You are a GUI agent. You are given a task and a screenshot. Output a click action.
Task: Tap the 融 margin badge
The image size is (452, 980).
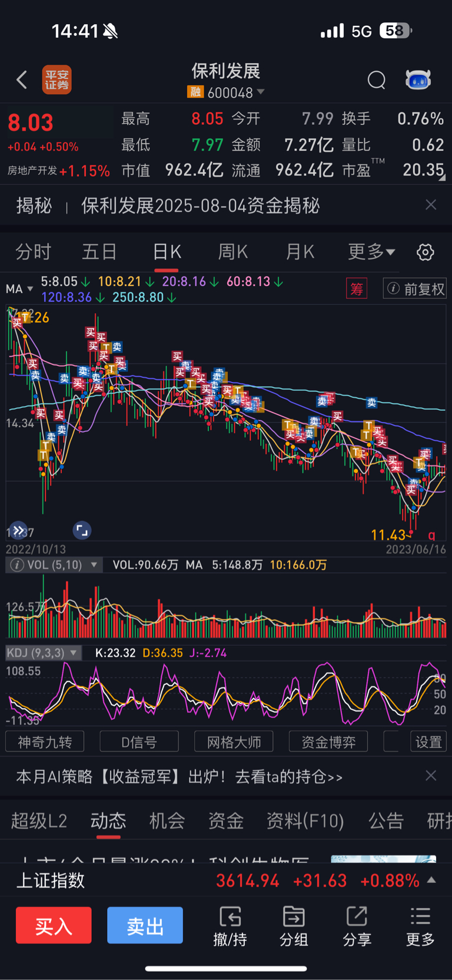(195, 92)
